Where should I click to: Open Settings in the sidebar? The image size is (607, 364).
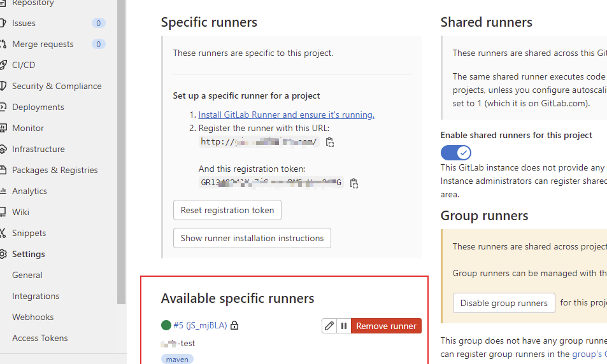[28, 254]
